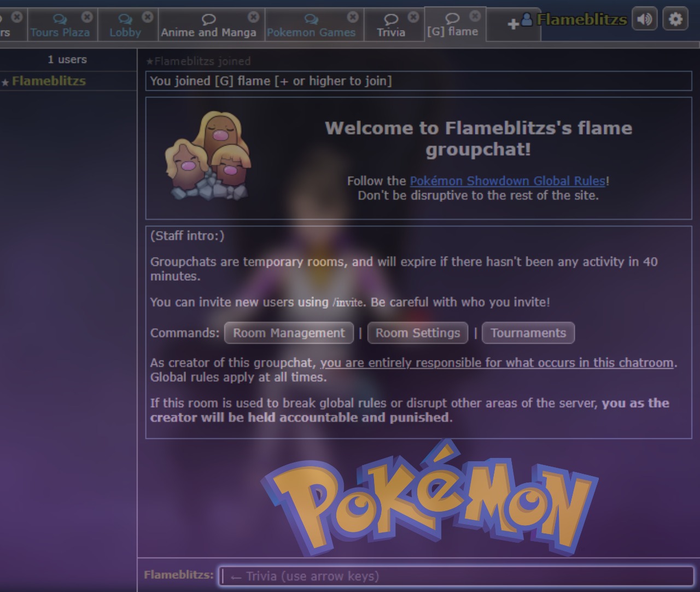
Task: Click the Flameblitzs joined message
Action: pyautogui.click(x=199, y=61)
